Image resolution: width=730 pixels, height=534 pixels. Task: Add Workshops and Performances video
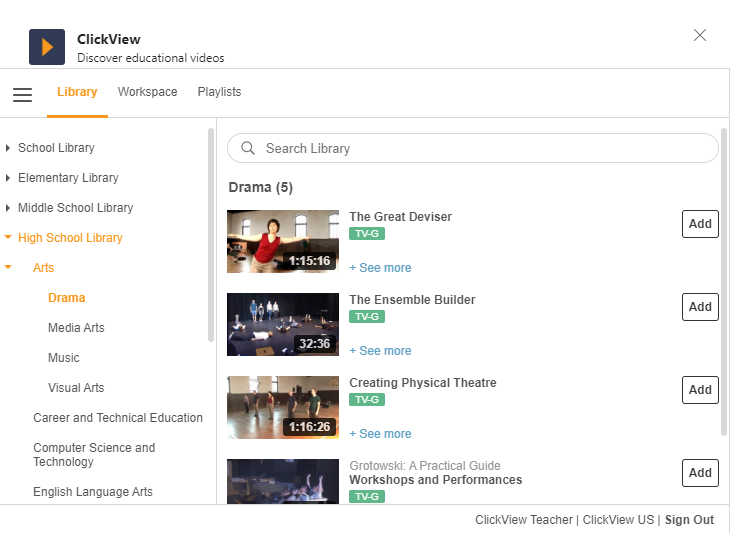[x=700, y=473]
